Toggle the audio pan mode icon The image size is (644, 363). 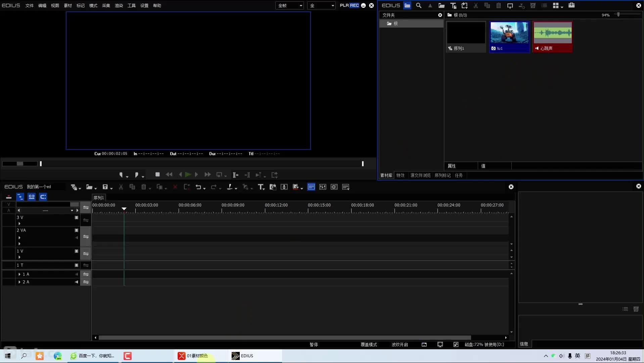point(43,197)
